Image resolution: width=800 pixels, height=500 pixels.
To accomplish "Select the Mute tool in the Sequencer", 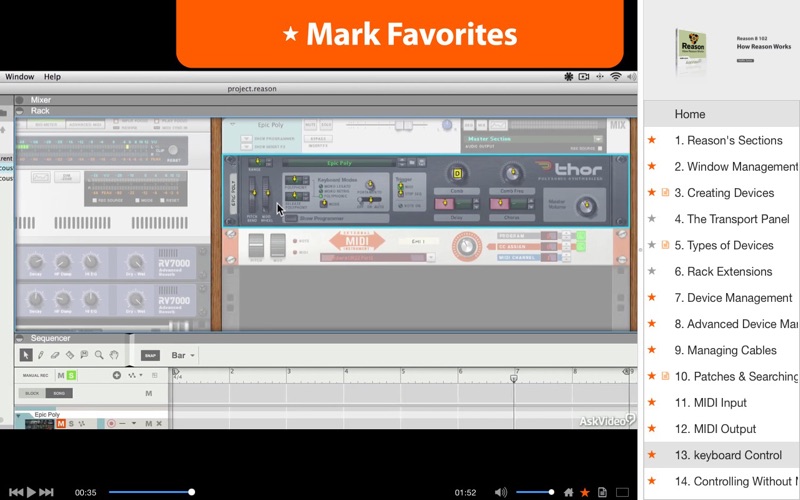I will pos(84,355).
